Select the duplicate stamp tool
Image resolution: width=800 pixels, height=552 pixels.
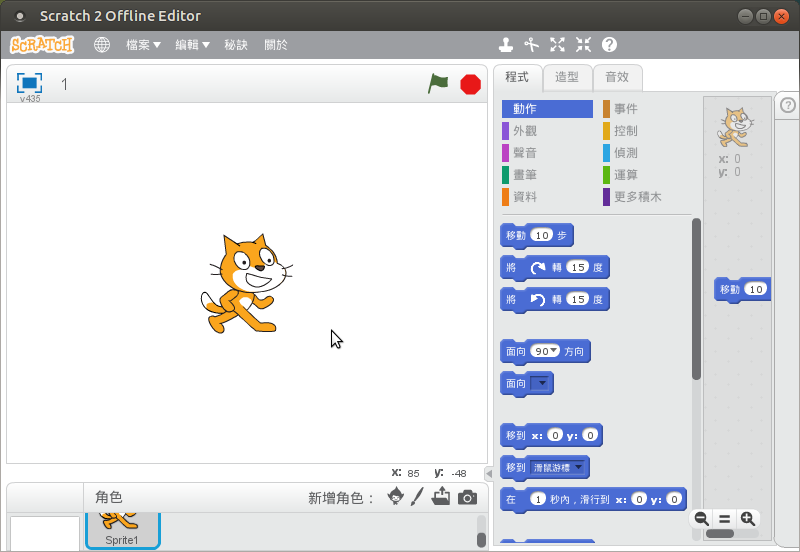506,45
